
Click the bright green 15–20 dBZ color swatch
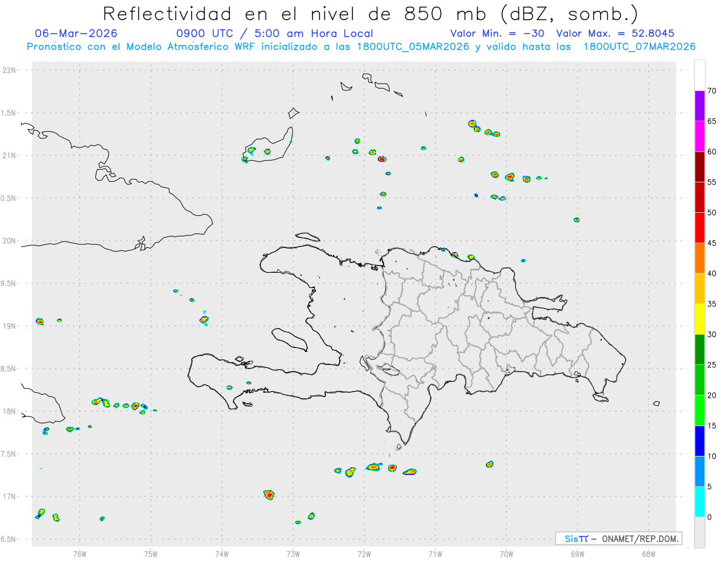(x=699, y=410)
